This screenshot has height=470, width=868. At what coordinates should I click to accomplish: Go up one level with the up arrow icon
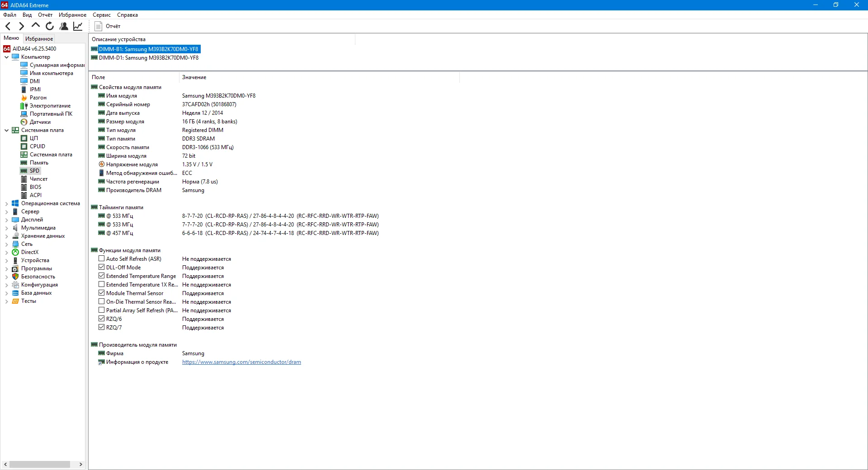(x=35, y=26)
